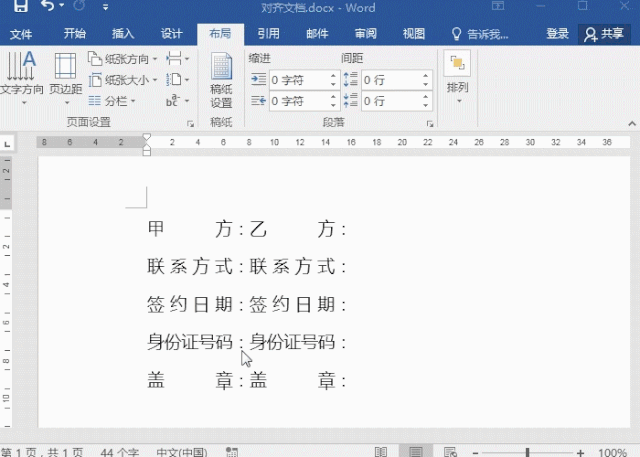This screenshot has height=457, width=640.
Task: Decrease left indent with down spinner
Action: (333, 84)
